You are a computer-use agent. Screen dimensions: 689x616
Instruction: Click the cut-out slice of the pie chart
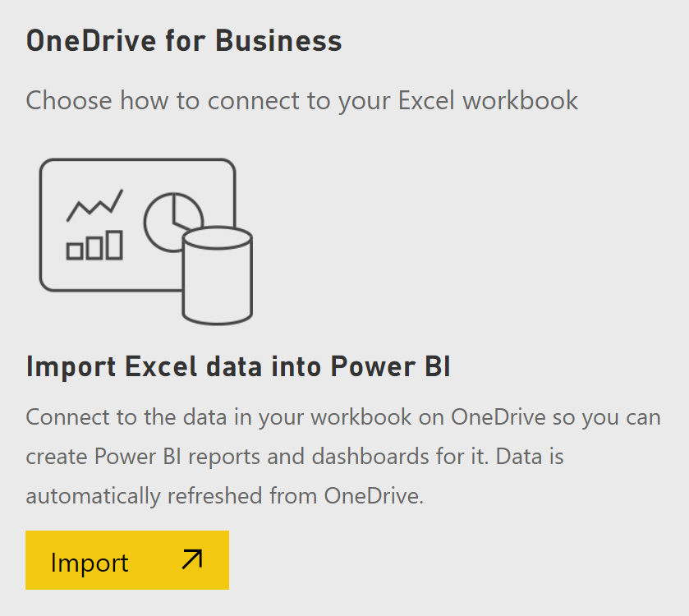187,211
